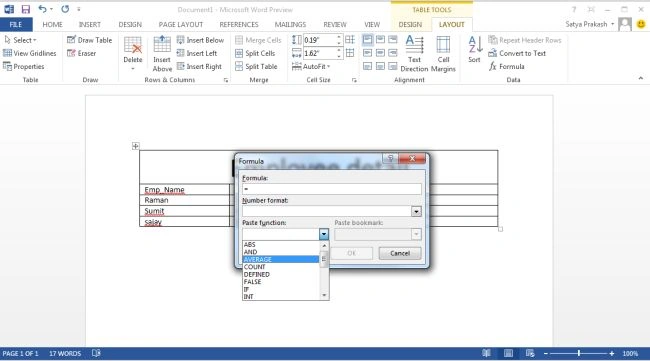This screenshot has width=650, height=361.
Task: Click the Formula dialog help button
Action: click(390, 158)
